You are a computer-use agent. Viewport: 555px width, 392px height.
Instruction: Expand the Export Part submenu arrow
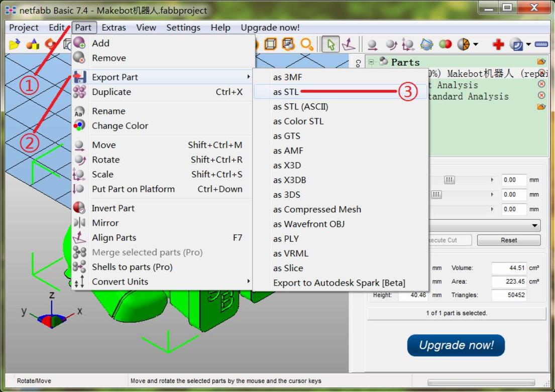tap(249, 77)
